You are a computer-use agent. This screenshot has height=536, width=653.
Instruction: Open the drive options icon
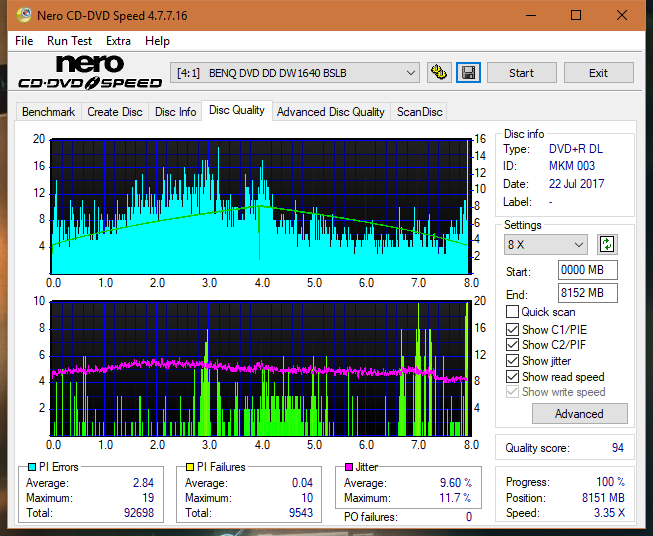(439, 73)
